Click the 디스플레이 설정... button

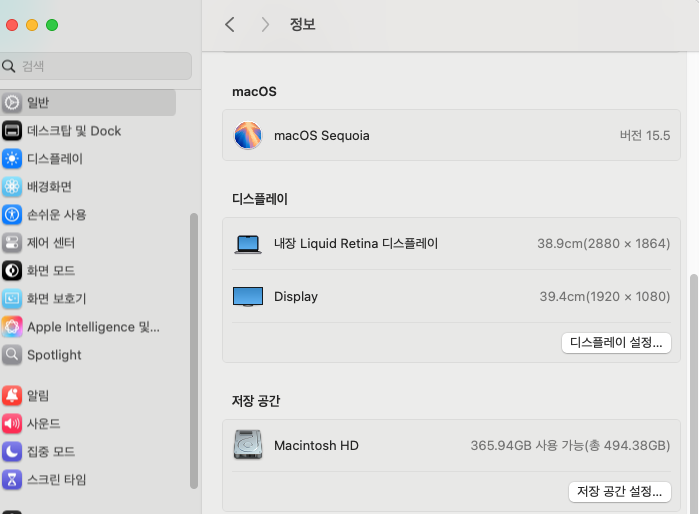click(616, 342)
